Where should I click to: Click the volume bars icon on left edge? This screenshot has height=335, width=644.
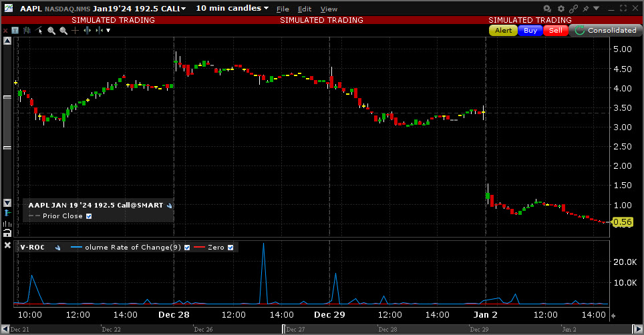click(7, 224)
